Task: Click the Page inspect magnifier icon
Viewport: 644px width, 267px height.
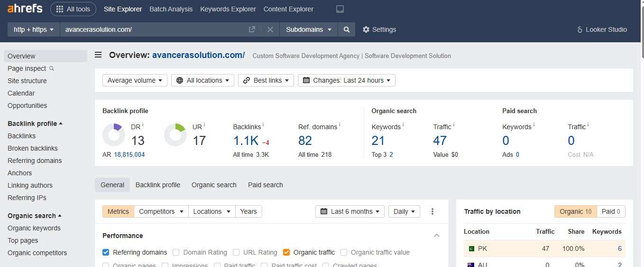Action: pos(52,68)
